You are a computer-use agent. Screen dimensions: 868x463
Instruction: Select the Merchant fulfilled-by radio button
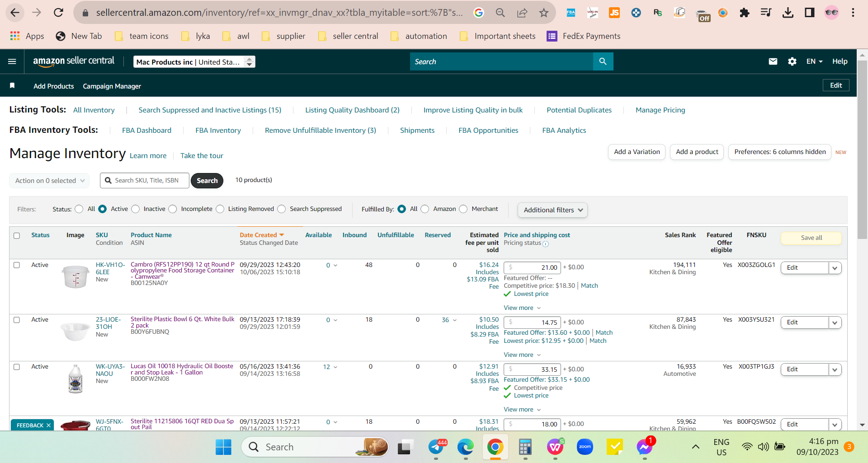[463, 209]
